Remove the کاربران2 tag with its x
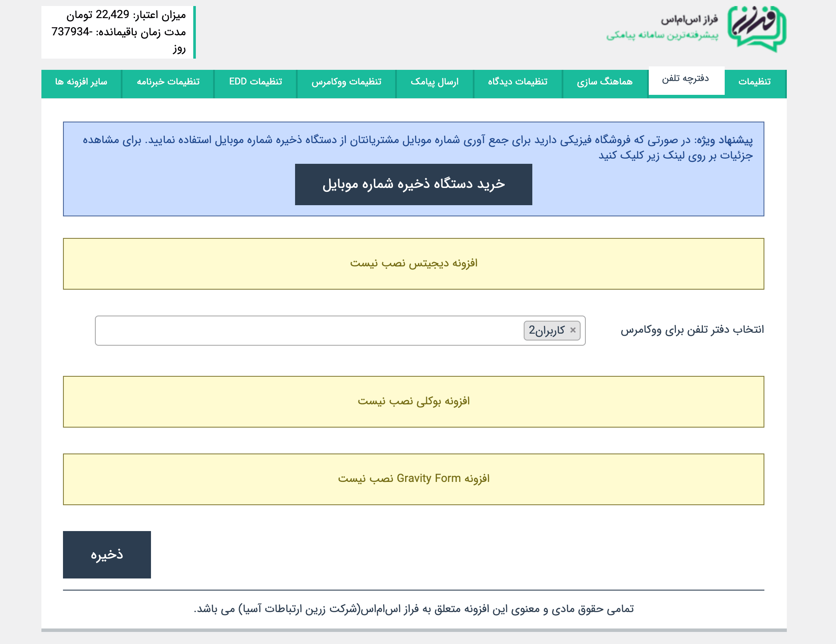This screenshot has width=836, height=644. click(x=573, y=330)
